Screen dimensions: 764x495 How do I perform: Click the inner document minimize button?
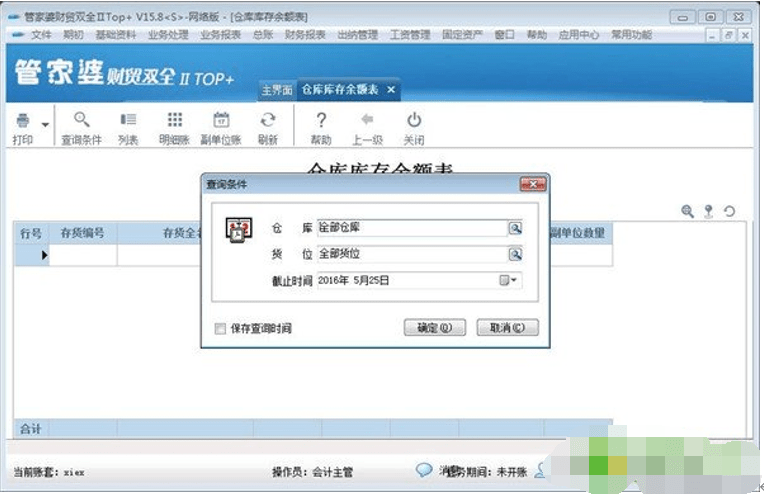713,35
